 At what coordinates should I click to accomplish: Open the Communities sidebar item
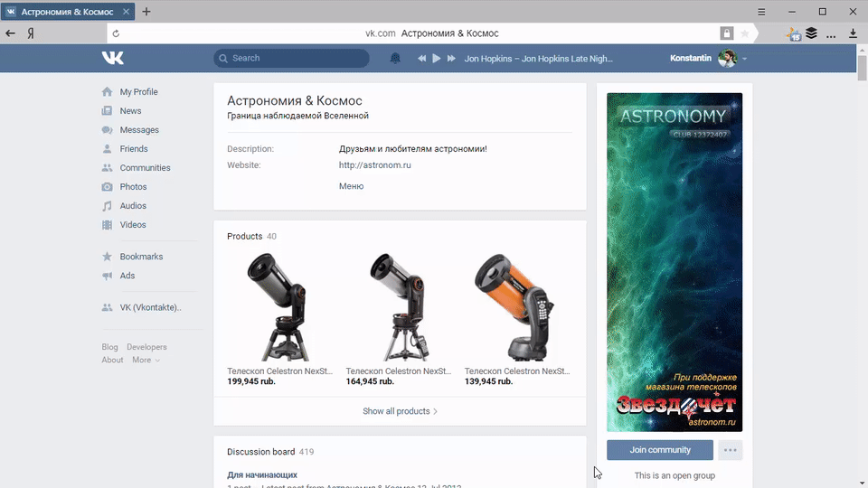(x=145, y=168)
